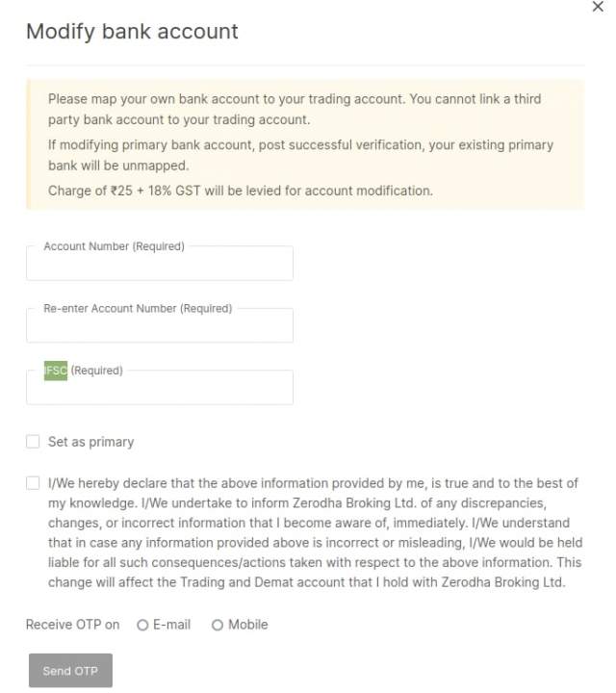Focus the Re-enter Account Number field
Image resolution: width=616 pixels, height=693 pixels.
pos(160,328)
